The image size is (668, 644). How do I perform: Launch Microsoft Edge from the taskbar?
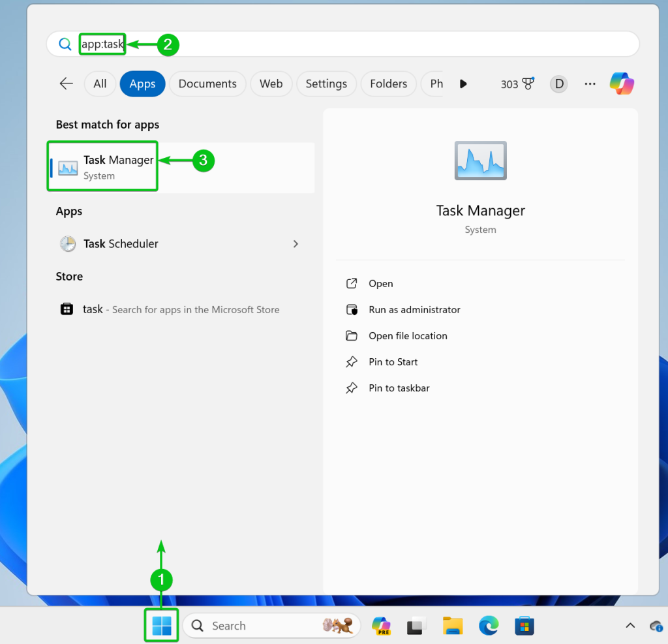tap(489, 625)
